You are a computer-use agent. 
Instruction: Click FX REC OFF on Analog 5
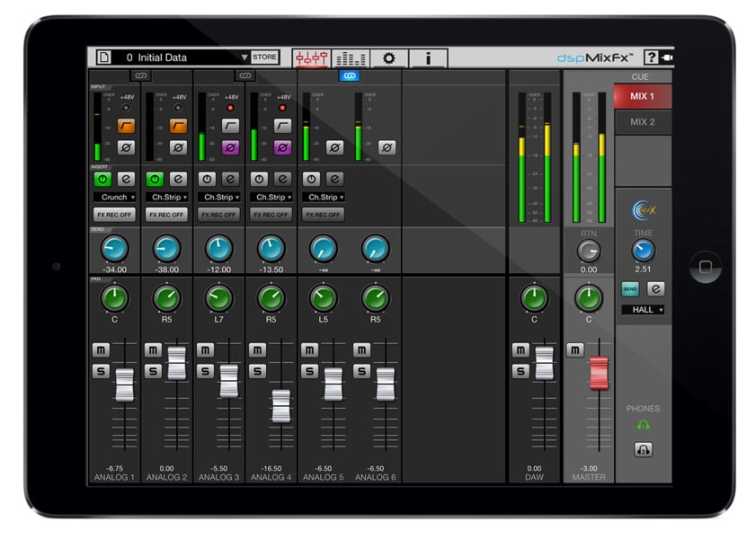click(323, 215)
